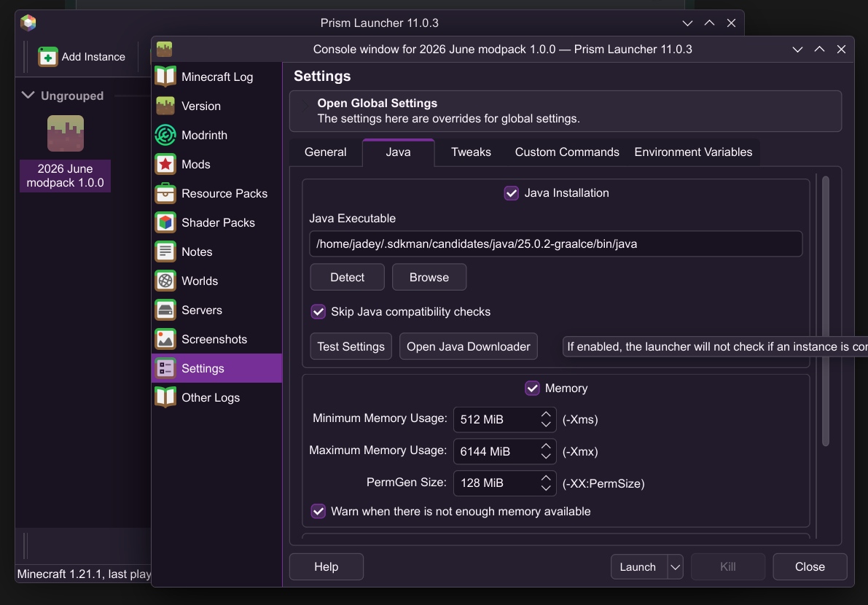Click Open Global Settings link button
Viewport: 868px width, 605px height.
coord(566,112)
